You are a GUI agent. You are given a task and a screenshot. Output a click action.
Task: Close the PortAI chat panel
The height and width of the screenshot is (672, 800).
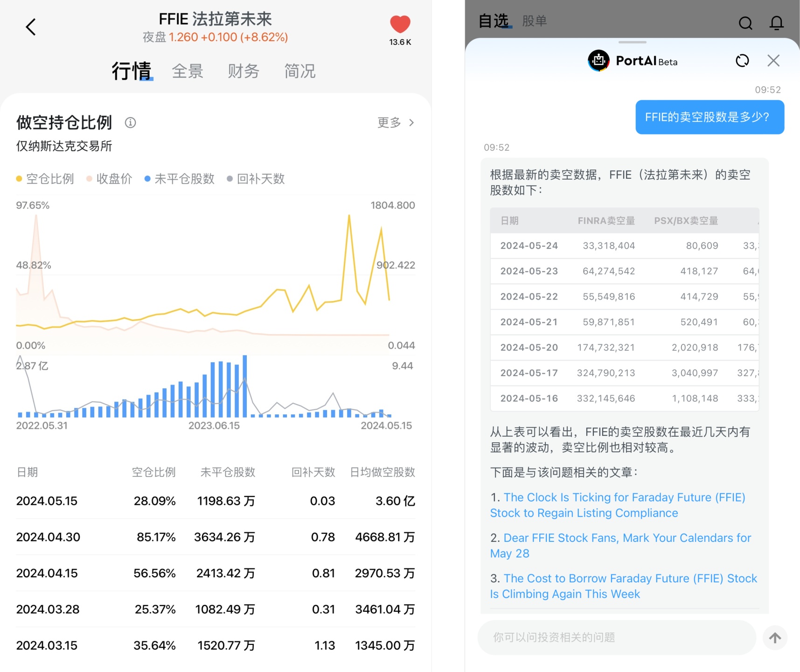(773, 61)
